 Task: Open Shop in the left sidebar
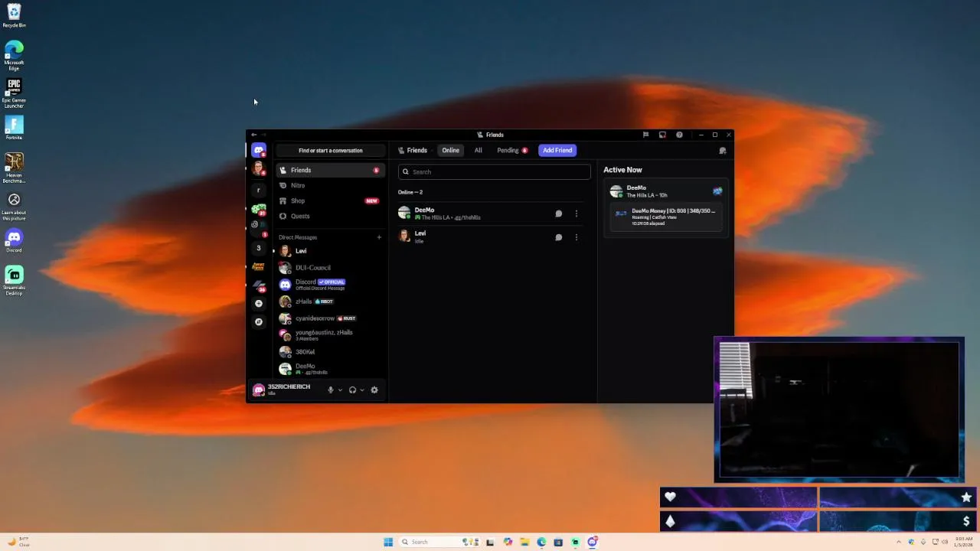click(331, 201)
